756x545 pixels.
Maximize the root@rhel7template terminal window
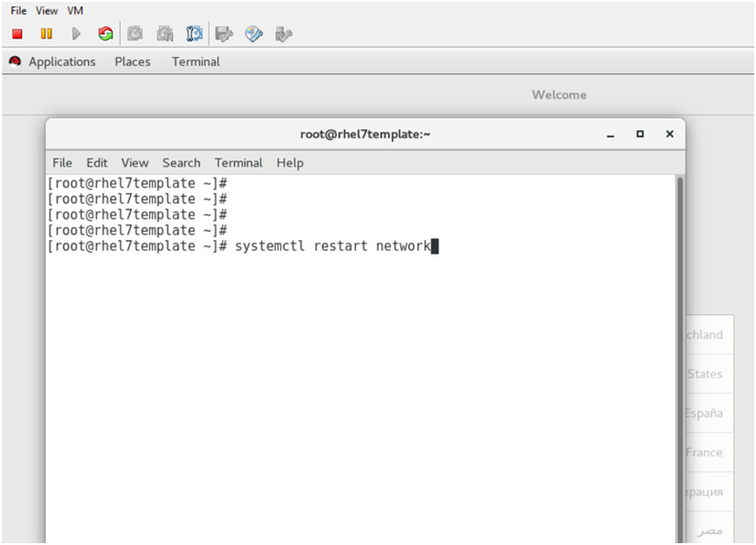point(640,134)
